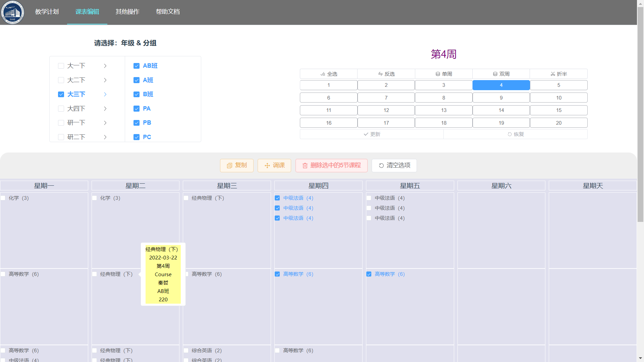Click the 星期六 column header
Screen dimensions: 644x362
[x=501, y=186]
